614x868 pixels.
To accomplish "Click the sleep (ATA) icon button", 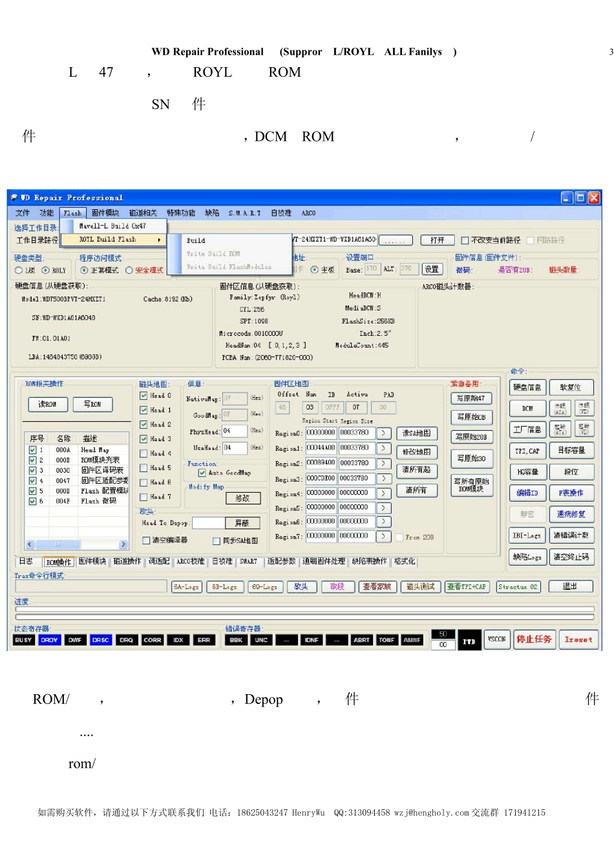I will click(560, 408).
